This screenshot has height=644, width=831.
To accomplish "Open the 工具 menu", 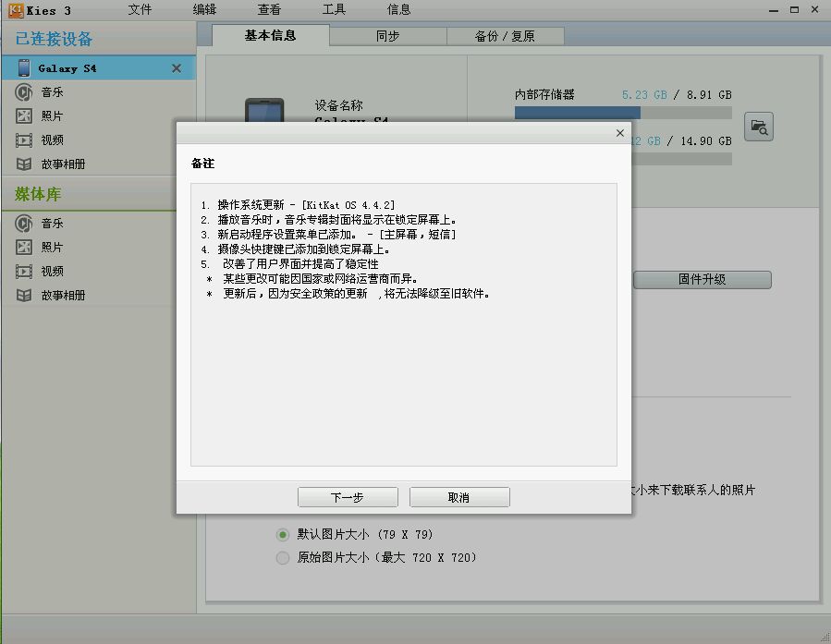I will point(334,9).
